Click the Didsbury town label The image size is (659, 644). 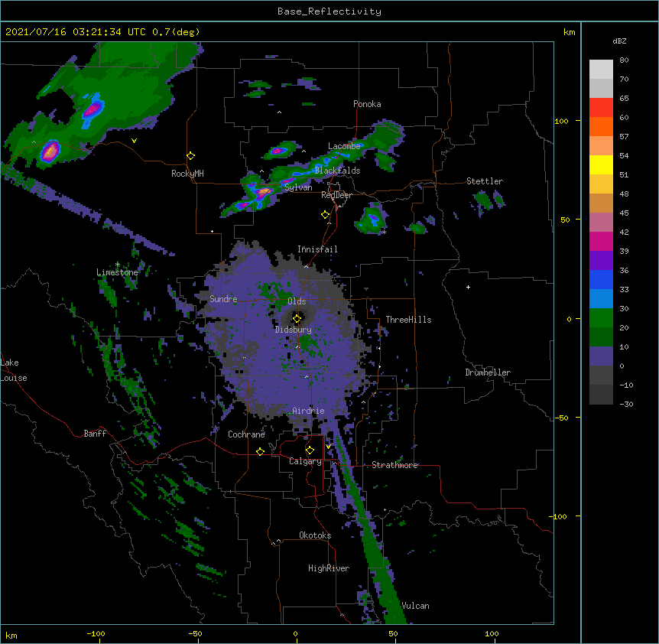[x=294, y=330]
